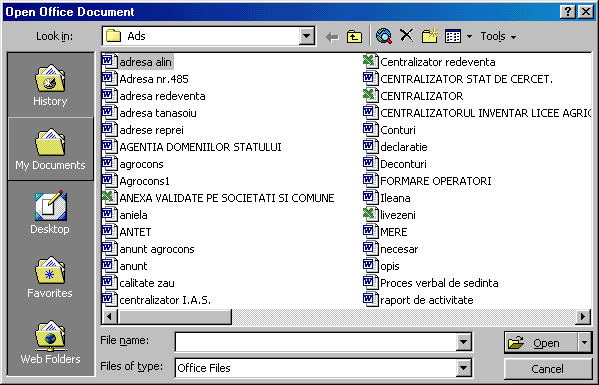The width and height of the screenshot is (599, 385).
Task: Open the Tools menu
Action: coord(498,36)
